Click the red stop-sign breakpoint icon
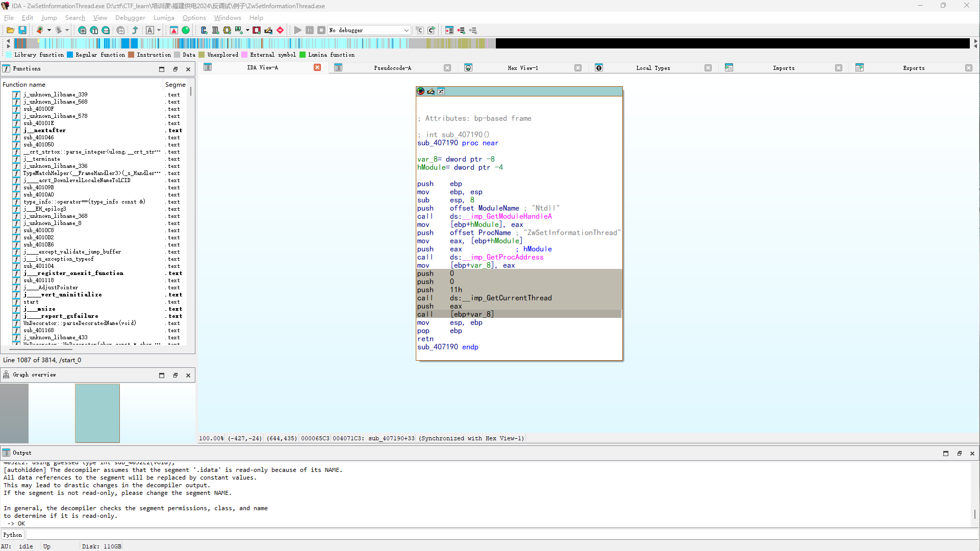This screenshot has height=551, width=980. (x=280, y=31)
